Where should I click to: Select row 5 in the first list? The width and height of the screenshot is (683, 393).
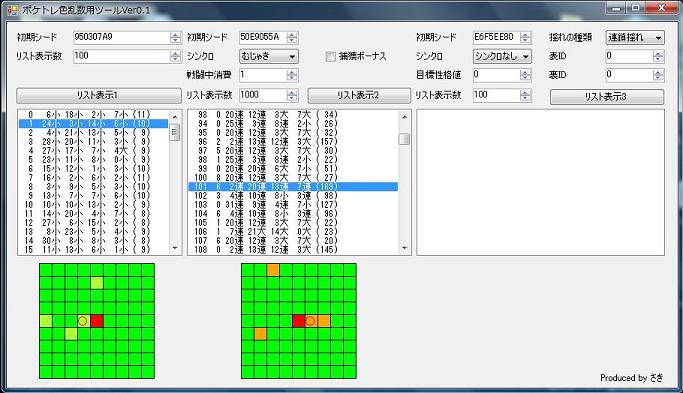[93, 159]
